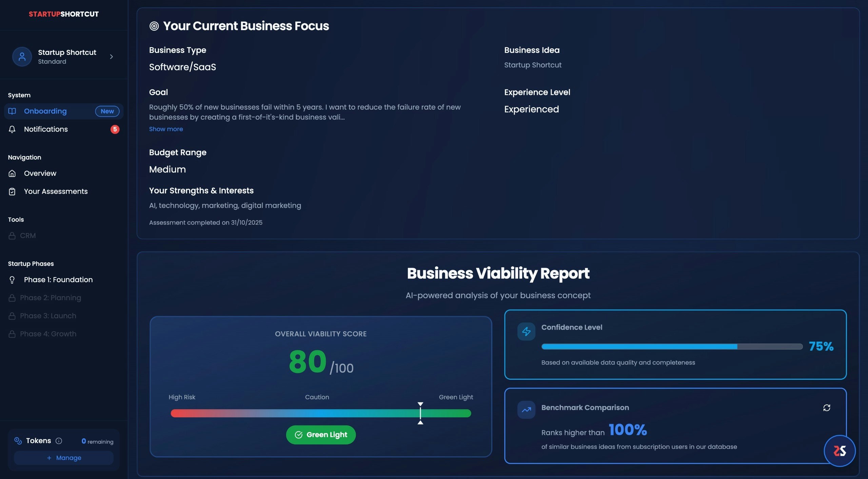Click the Phase 2 lock icon
This screenshot has width=868, height=479.
click(12, 298)
